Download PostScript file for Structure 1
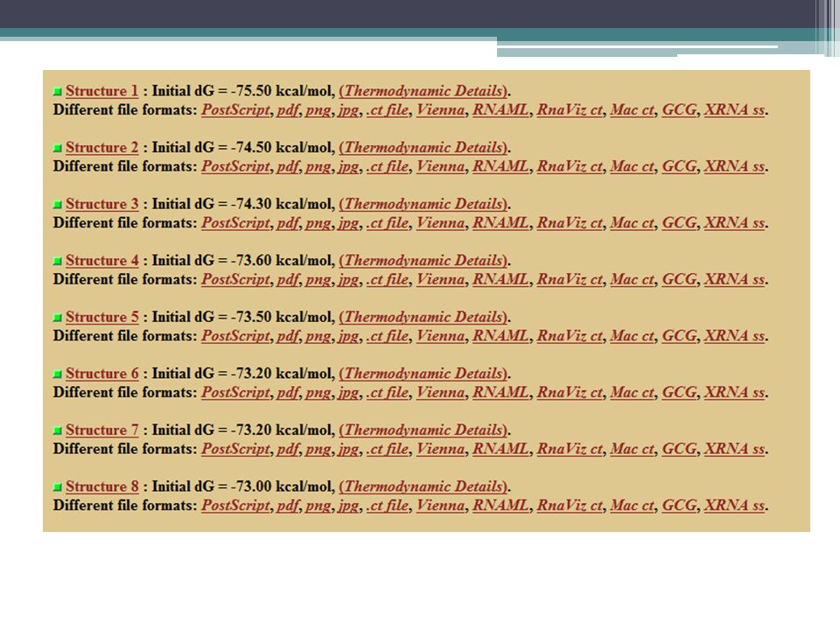Screen dimensions: 840x630 235,110
